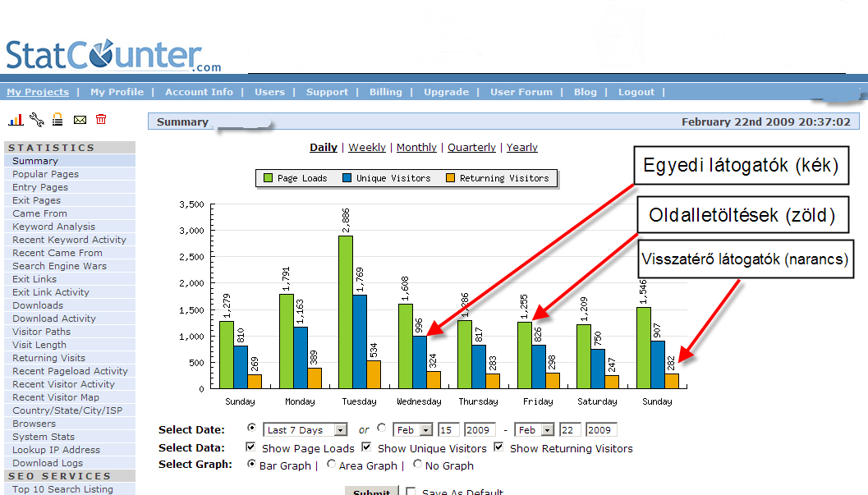Screen dimensions: 868x495
Task: Switch to Area Graph radio option
Action: (331, 464)
